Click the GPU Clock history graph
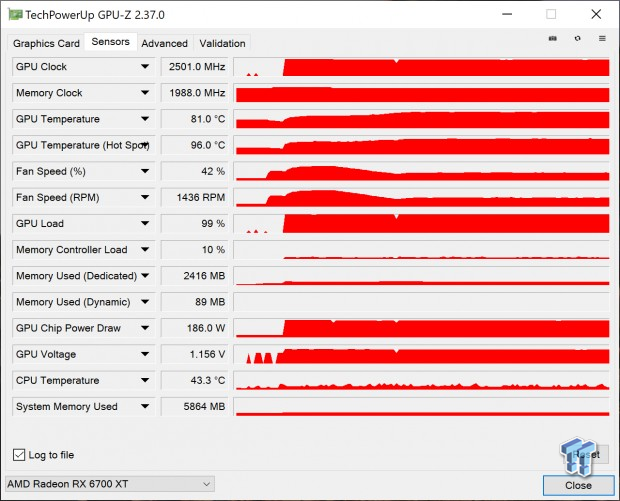 point(422,66)
